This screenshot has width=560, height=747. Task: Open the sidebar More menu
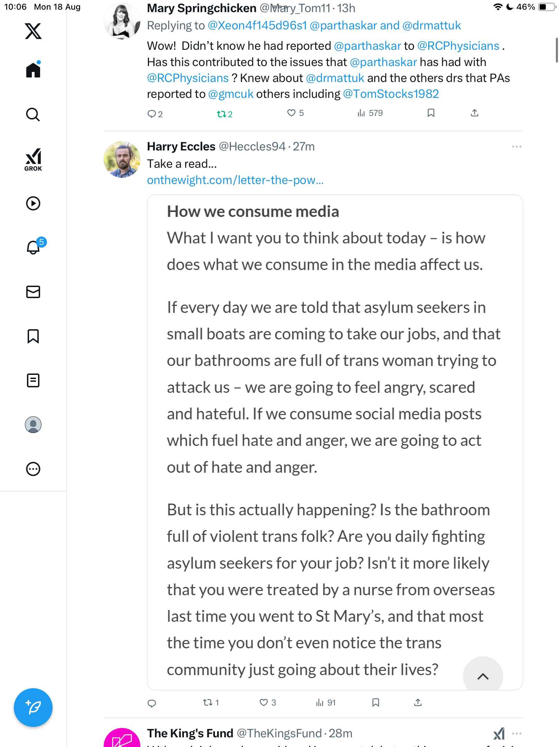point(33,469)
